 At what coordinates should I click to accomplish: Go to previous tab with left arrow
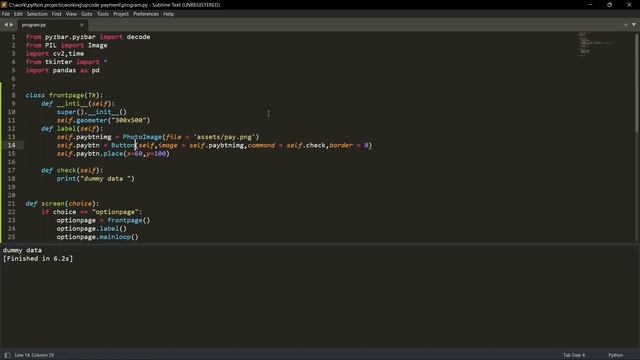tap(6, 25)
